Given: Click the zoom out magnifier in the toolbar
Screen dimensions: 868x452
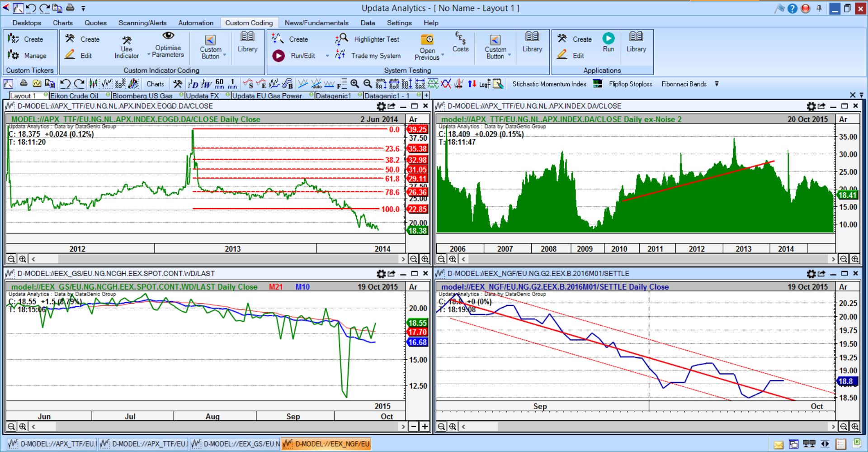Looking at the screenshot, I should pos(368,84).
